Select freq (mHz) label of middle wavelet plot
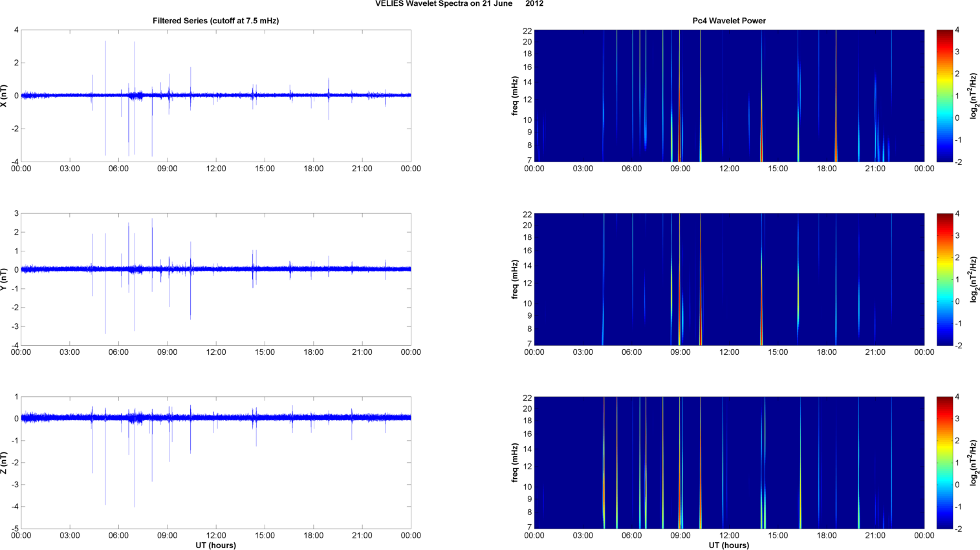The image size is (980, 550). coord(515,279)
